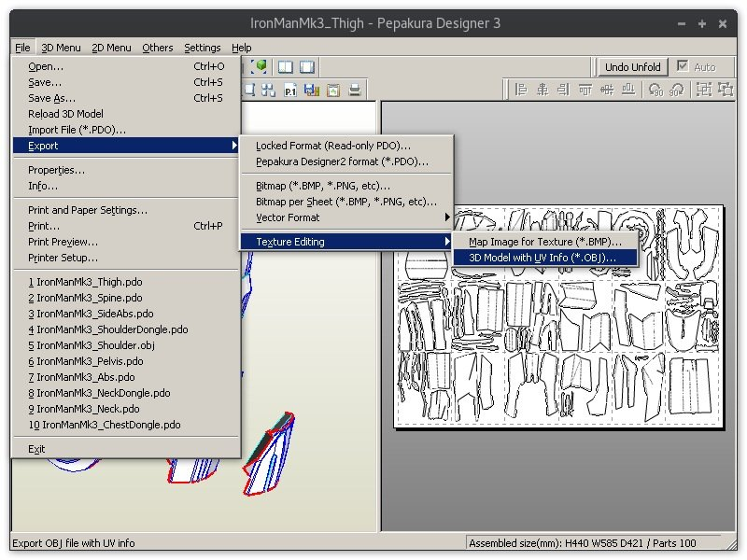
Task: Select the split two-pane window layout icon
Action: coord(286,66)
